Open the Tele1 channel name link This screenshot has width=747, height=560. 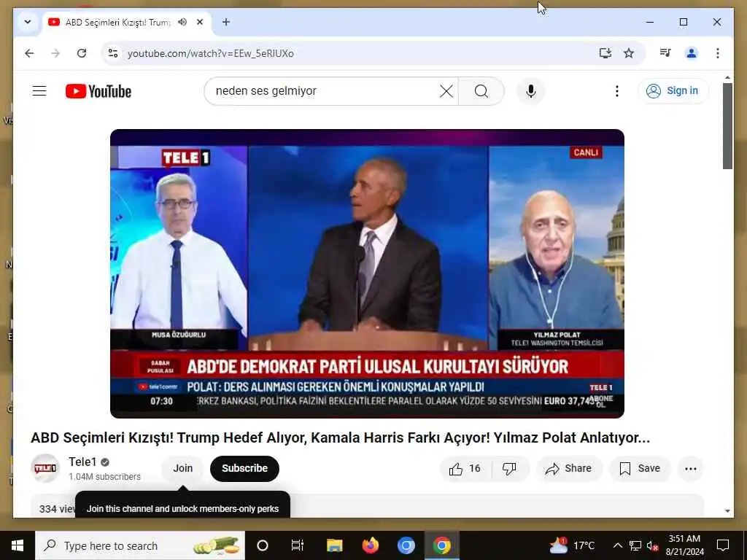point(83,462)
